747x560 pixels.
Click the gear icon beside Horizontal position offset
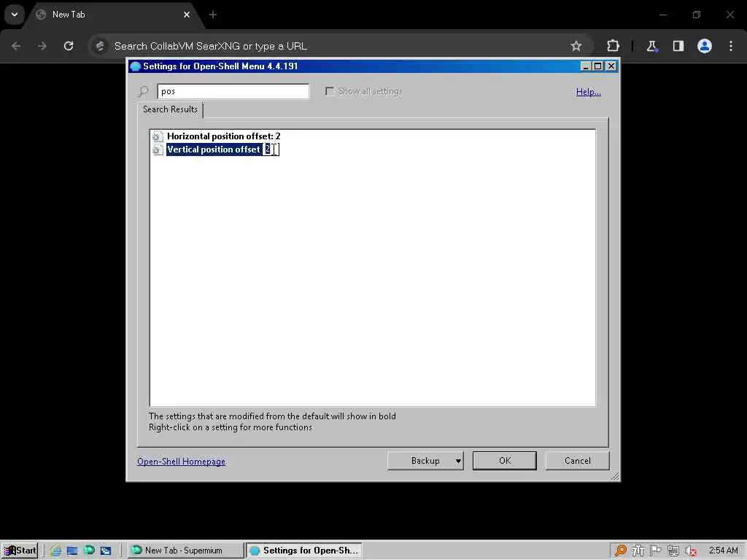pyautogui.click(x=158, y=136)
